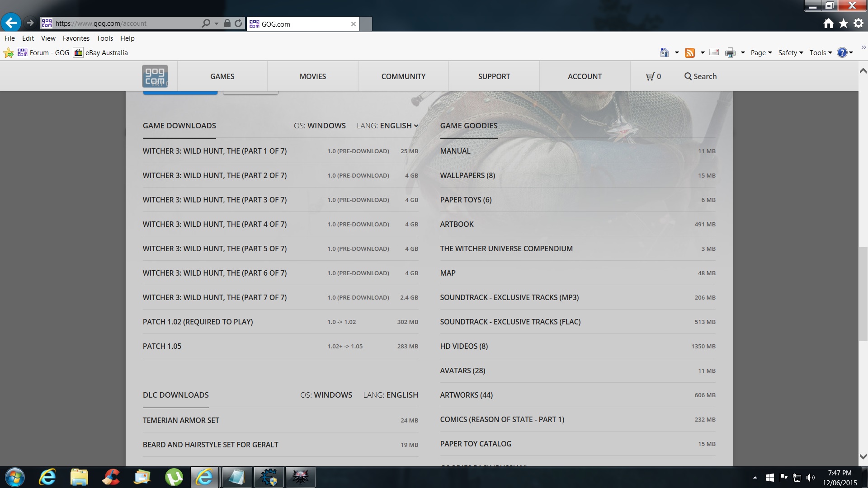The image size is (868, 488).
Task: Download Witcher 3 Part 7 of 7
Action: pyautogui.click(x=280, y=297)
